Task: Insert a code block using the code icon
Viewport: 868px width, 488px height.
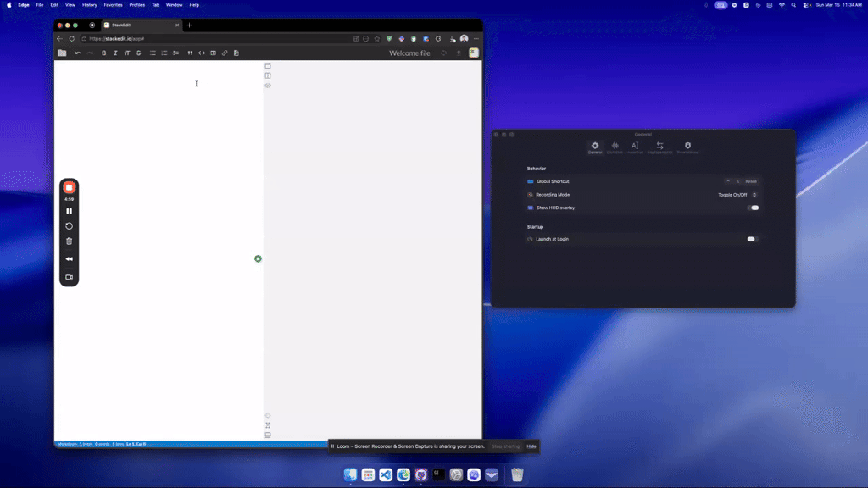Action: coord(202,53)
